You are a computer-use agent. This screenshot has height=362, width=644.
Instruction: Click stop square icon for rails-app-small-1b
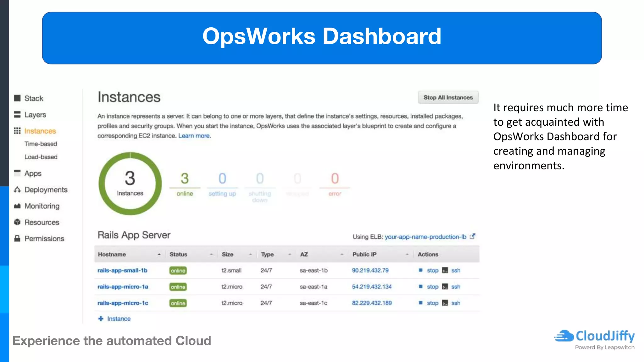[x=421, y=270]
